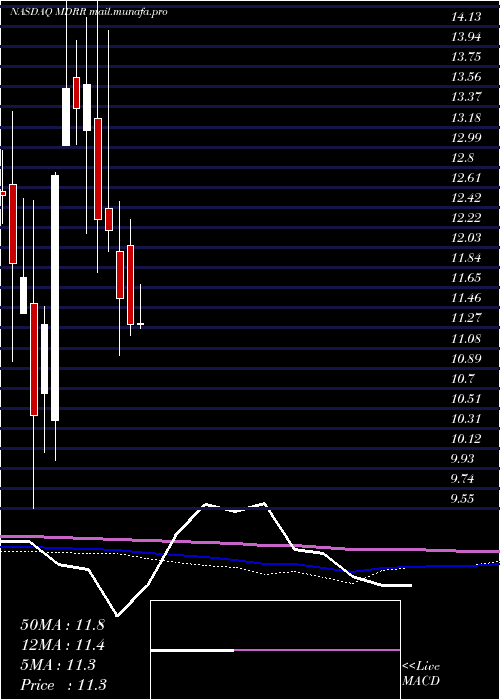Click the 9.74 price axis label
Image resolution: width=500 pixels, height=700 pixels.
[x=463, y=479]
